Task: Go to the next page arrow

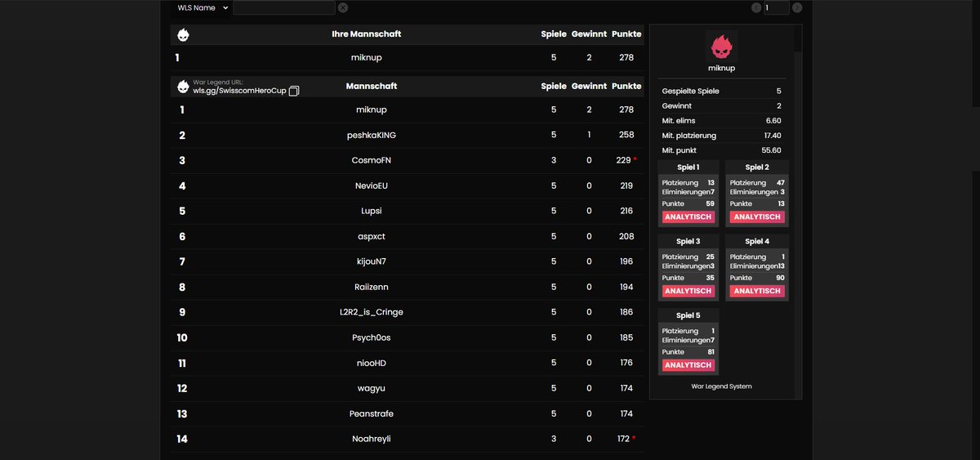Action: pyautogui.click(x=797, y=7)
